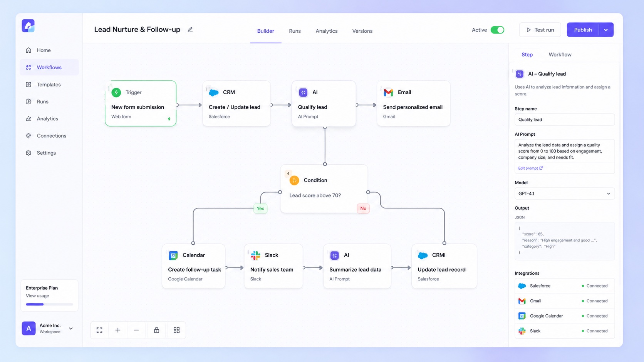This screenshot has width=644, height=362.
Task: Select the Yes branch label
Action: pos(260,209)
